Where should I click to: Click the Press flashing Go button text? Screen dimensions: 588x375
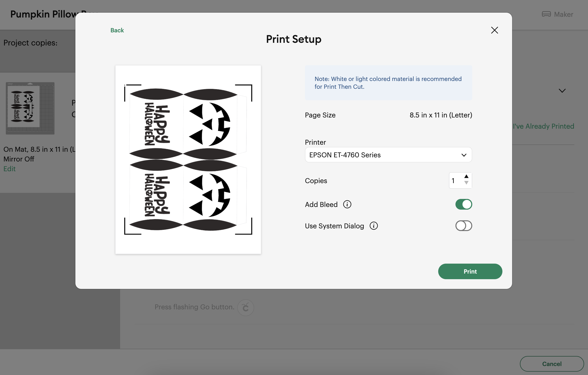(x=194, y=307)
